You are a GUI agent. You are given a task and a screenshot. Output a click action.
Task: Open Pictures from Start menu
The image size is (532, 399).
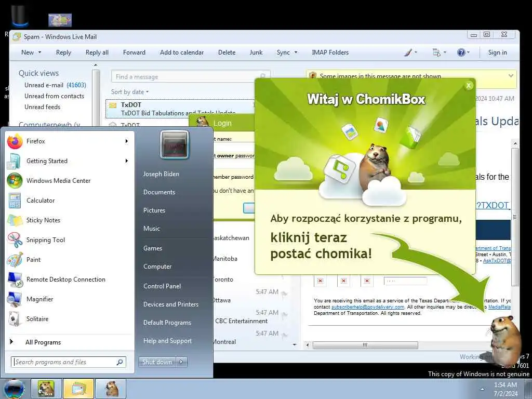point(154,210)
